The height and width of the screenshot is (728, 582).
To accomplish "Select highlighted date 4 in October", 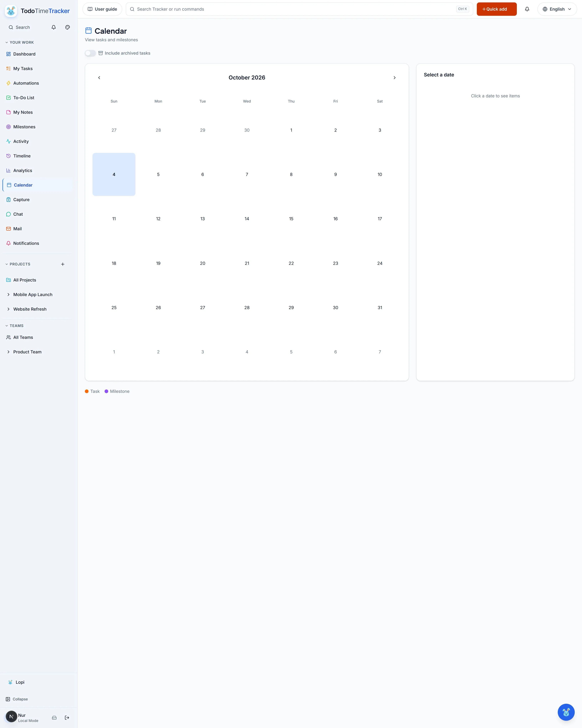I will point(114,175).
